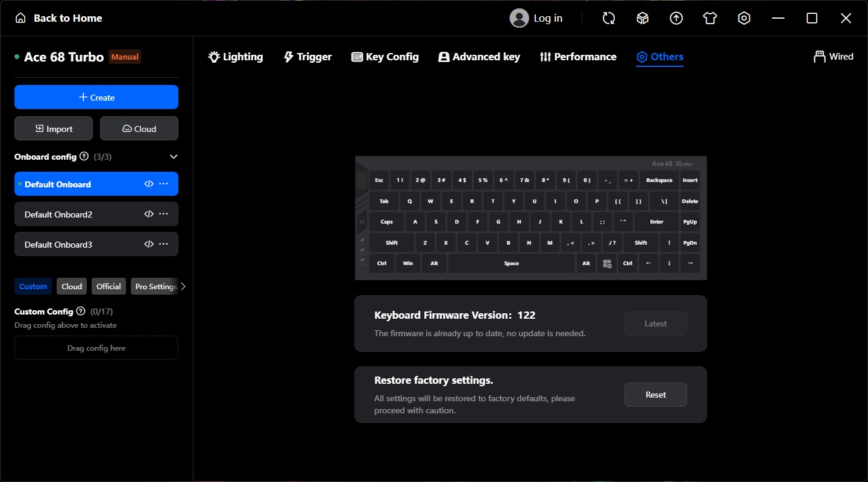868x482 pixels.
Task: Select the Official config category tab
Action: point(108,287)
